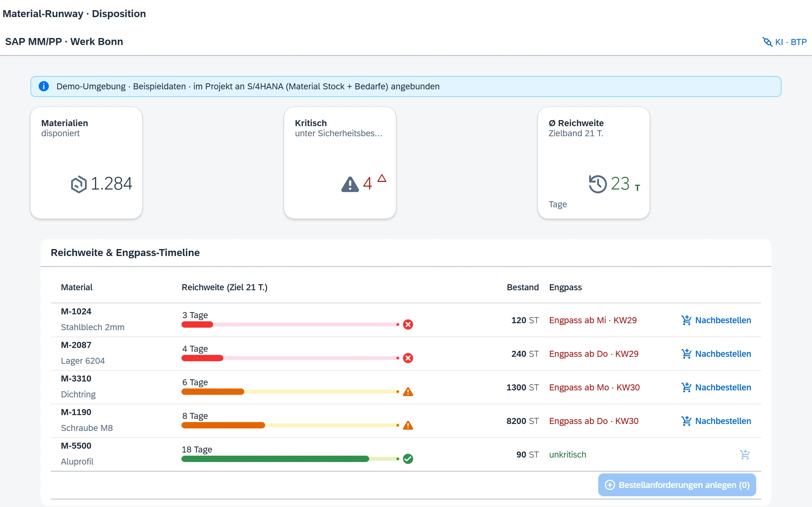Click orange warning icon for M-3310
The height and width of the screenshot is (507, 812).
[408, 391]
